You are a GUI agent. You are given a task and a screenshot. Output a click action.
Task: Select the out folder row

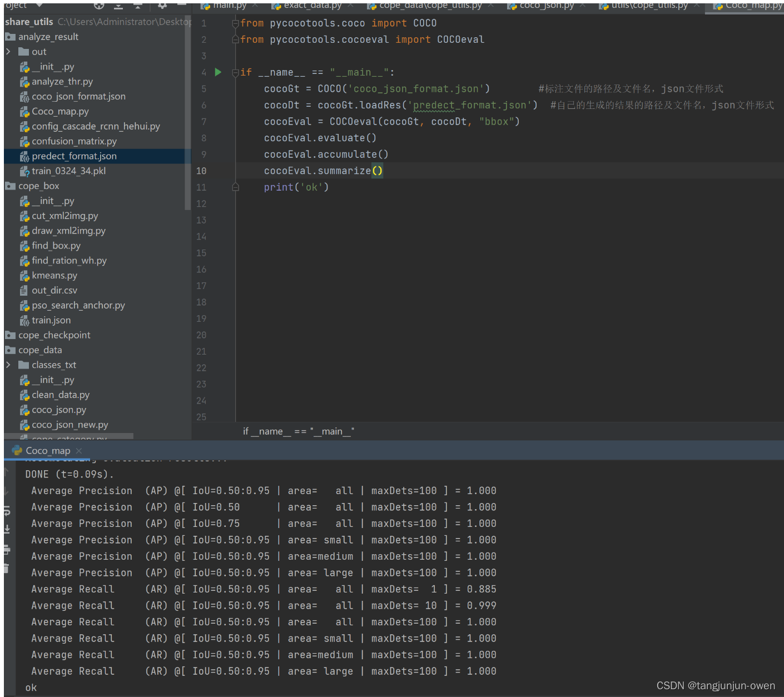pyautogui.click(x=39, y=52)
